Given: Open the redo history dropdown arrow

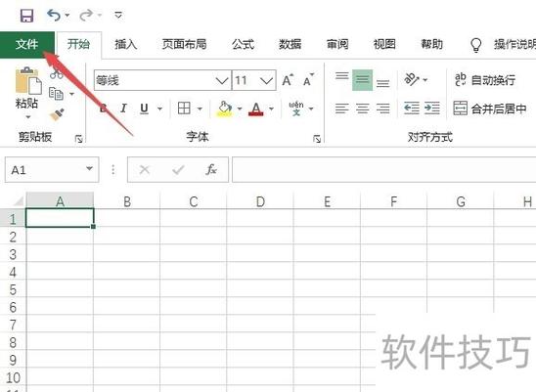Looking at the screenshot, I should pyautogui.click(x=100, y=15).
